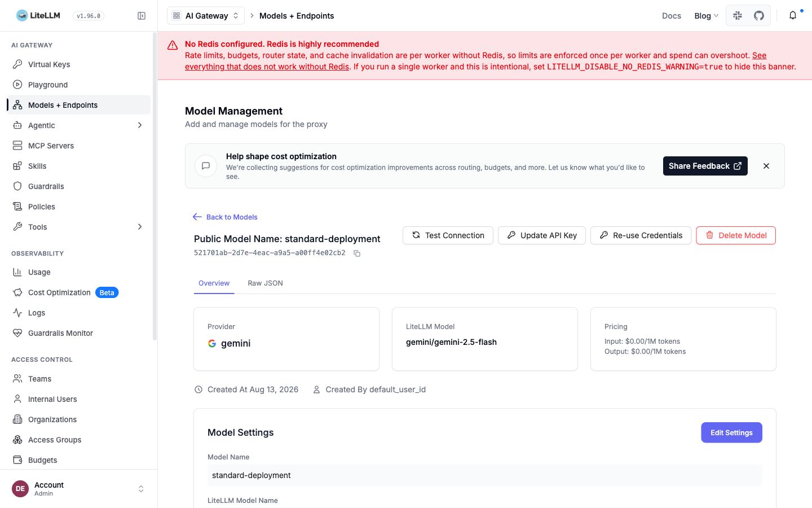Click the v1.96.0 version badge

[89, 16]
